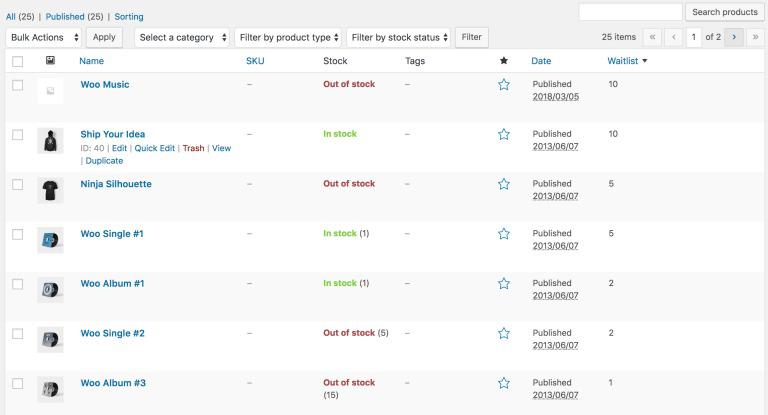This screenshot has height=415, width=768.
Task: Sort by the featured star column header
Action: pyautogui.click(x=504, y=61)
